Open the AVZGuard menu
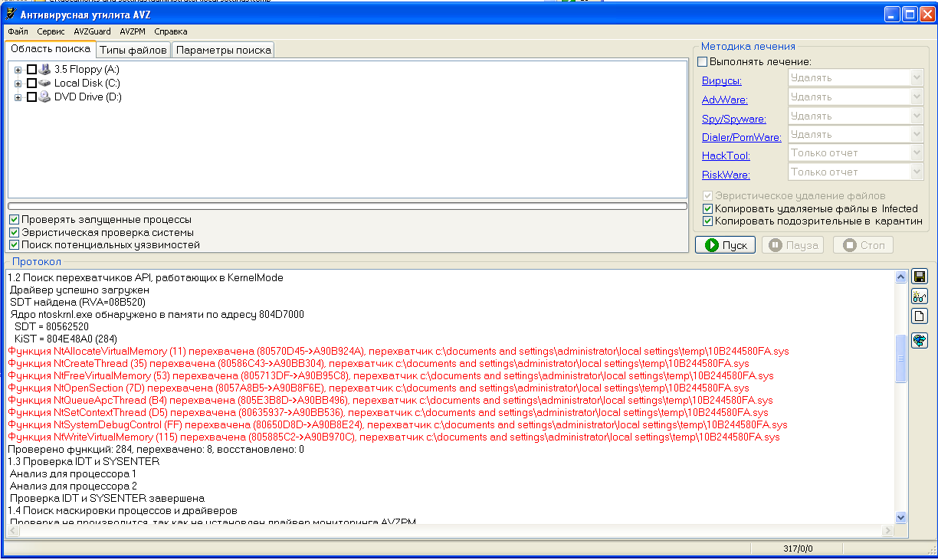The width and height of the screenshot is (938, 560). (x=92, y=31)
